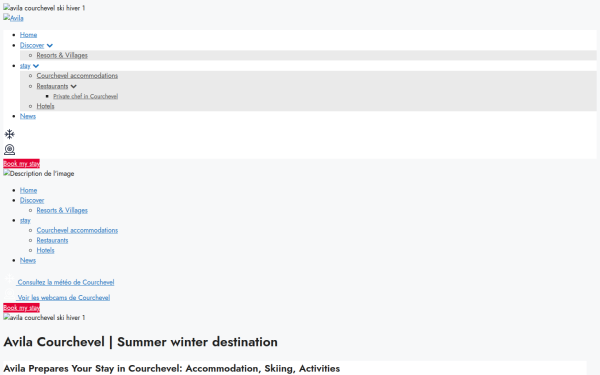Open Voir les webcams de Courchevel link
Image resolution: width=600 pixels, height=375 pixels.
[x=64, y=298]
